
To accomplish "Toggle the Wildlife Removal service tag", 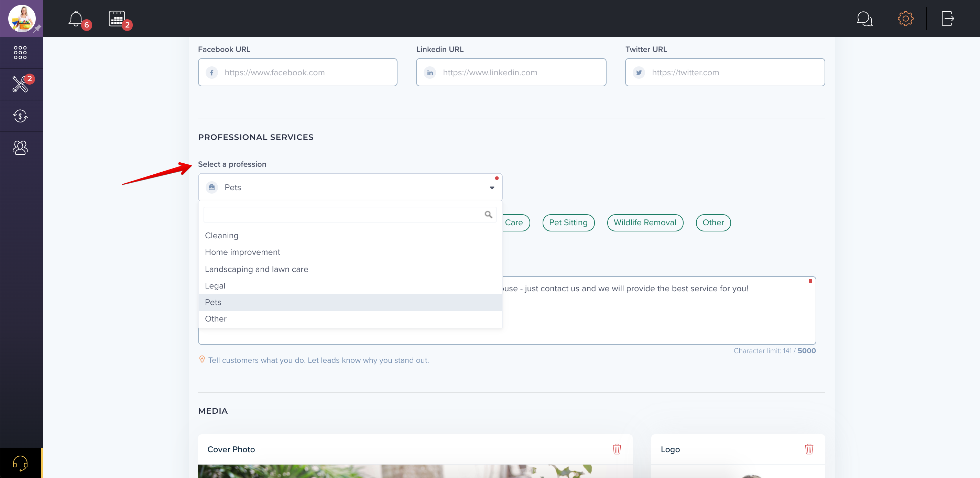I will click(x=645, y=222).
